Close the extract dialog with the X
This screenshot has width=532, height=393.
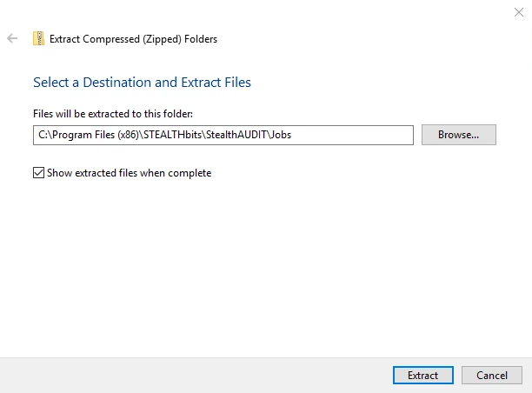pos(518,12)
